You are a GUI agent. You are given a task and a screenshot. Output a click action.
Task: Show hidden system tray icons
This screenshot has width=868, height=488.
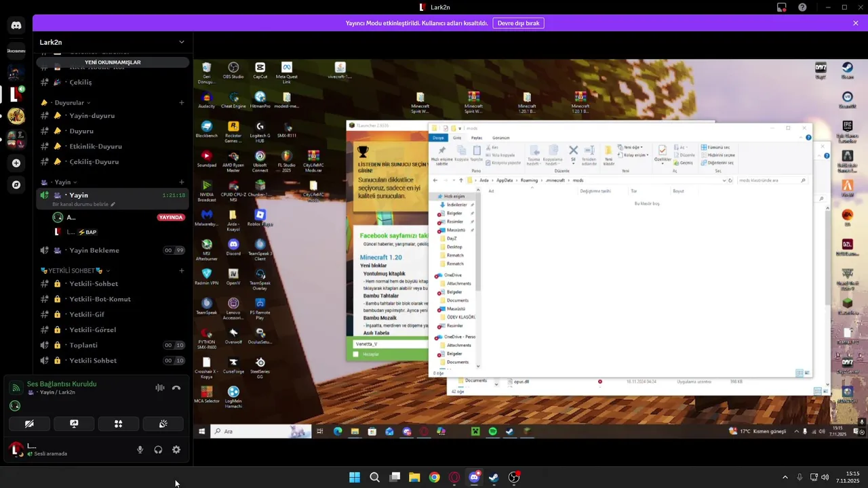[785, 477]
